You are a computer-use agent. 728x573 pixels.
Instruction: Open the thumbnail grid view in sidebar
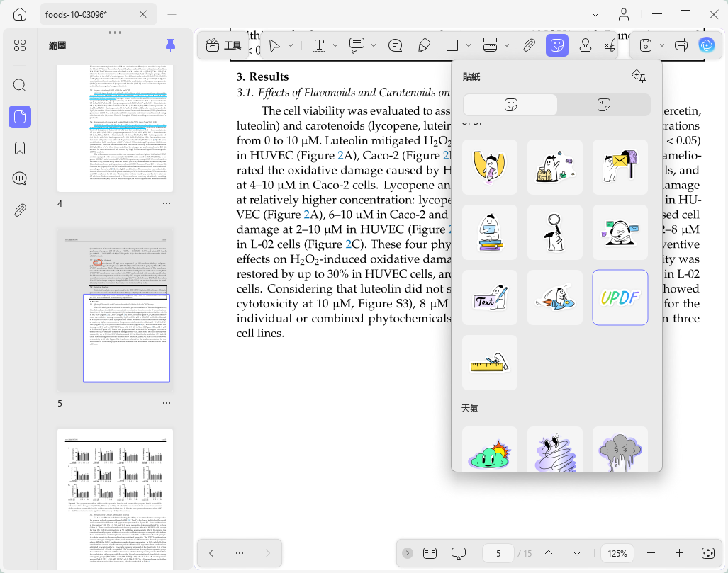point(20,45)
